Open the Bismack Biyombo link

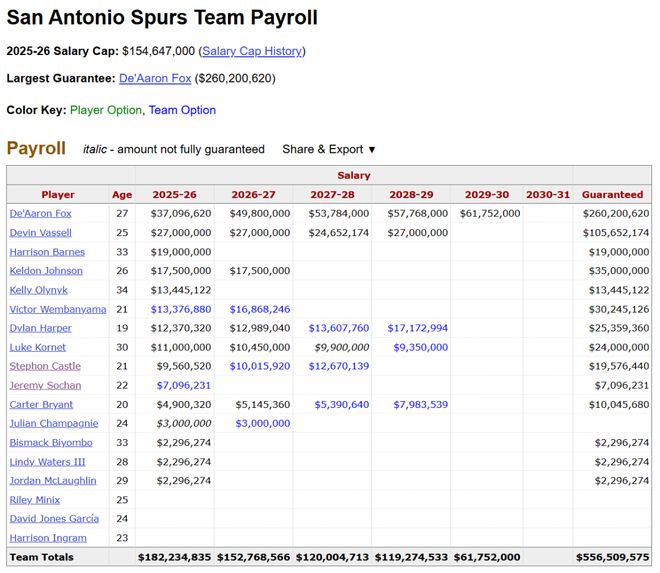[50, 442]
